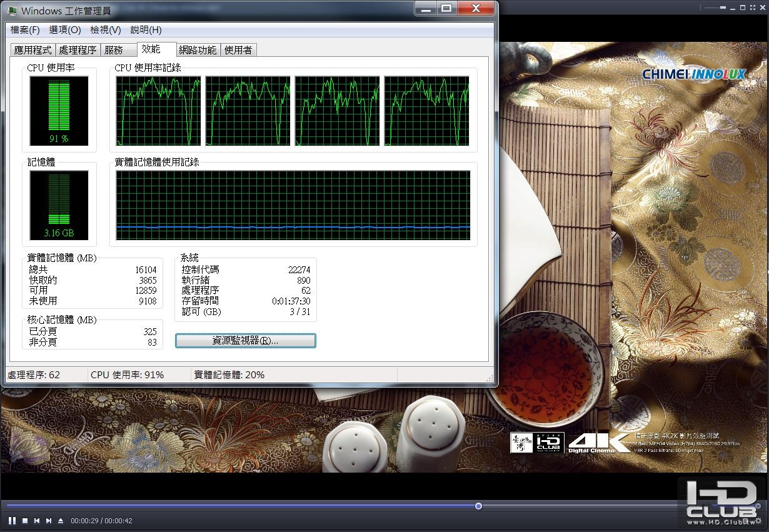The image size is (769, 532).
Task: Open the 選項(O) menu
Action: tap(65, 30)
